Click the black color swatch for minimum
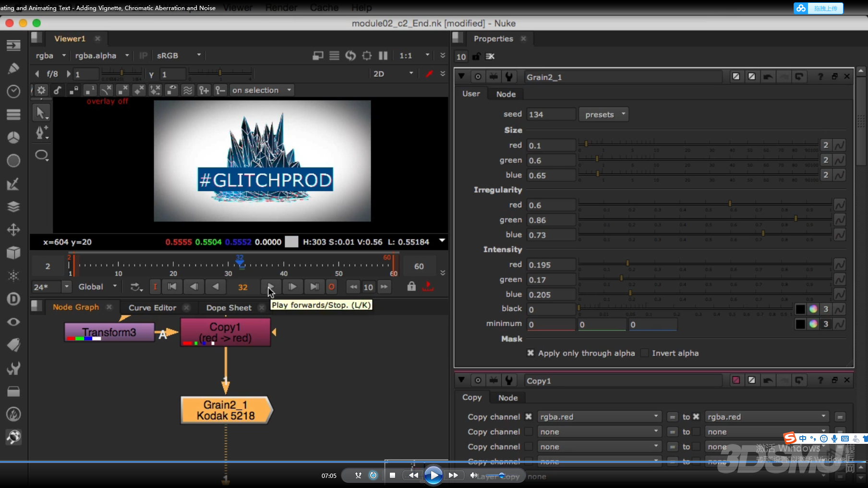Viewport: 868px width, 488px height. (x=800, y=324)
